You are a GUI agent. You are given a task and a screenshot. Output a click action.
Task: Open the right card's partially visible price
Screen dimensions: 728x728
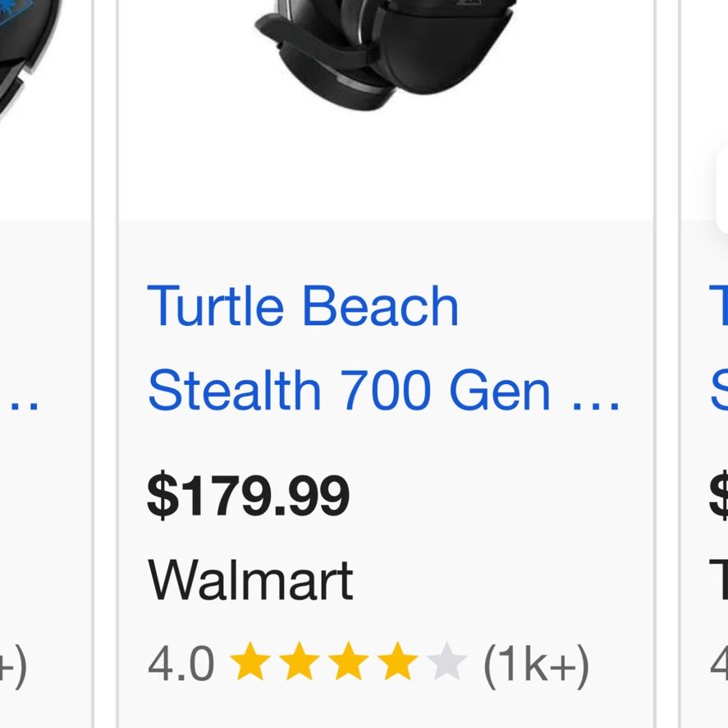(719, 496)
